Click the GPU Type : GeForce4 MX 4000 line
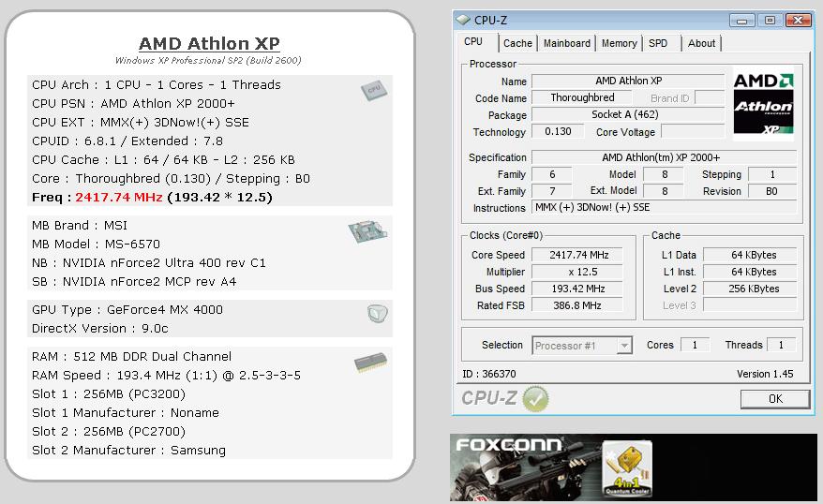823x504 pixels. tap(127, 310)
